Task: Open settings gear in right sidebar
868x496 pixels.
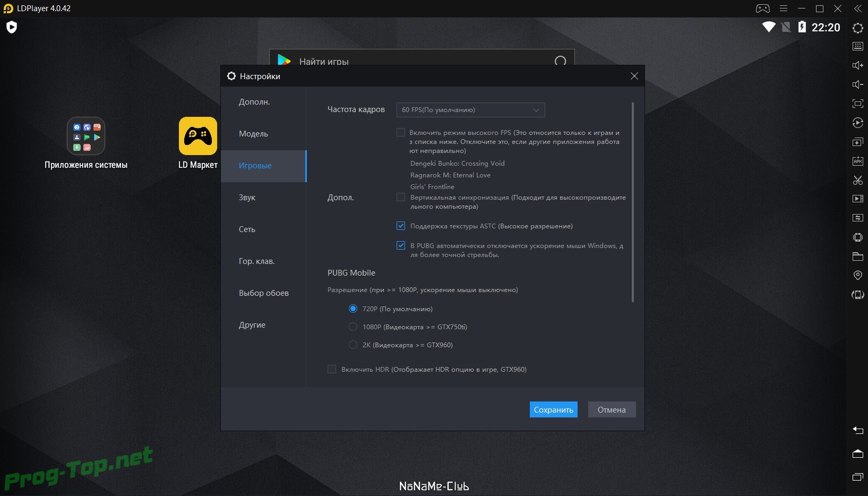Action: coord(857,28)
